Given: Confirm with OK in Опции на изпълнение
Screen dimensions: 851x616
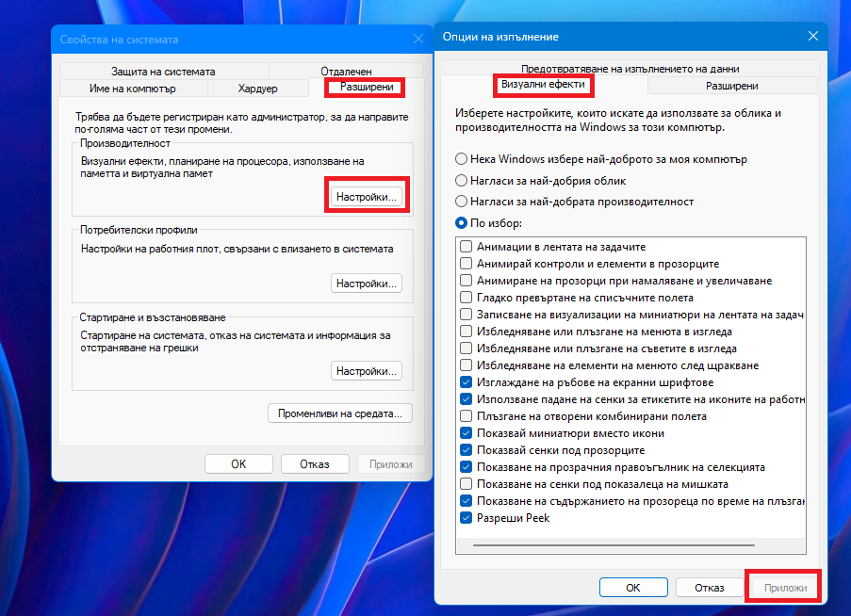Looking at the screenshot, I should pos(633,587).
